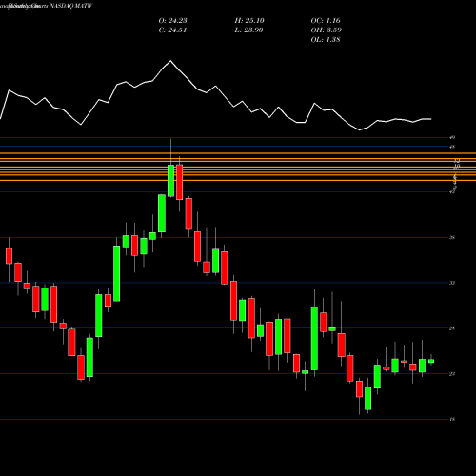Select the close value C: 24.51

[172, 30]
